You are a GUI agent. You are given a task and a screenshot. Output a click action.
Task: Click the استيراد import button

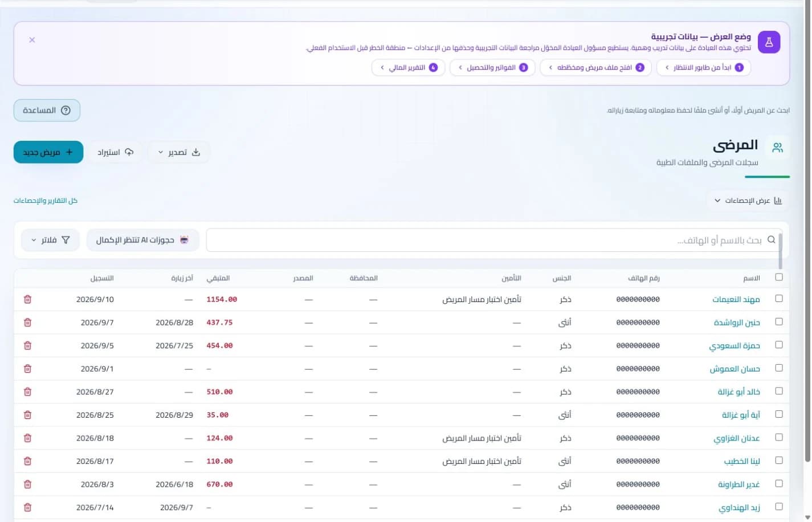click(x=116, y=152)
